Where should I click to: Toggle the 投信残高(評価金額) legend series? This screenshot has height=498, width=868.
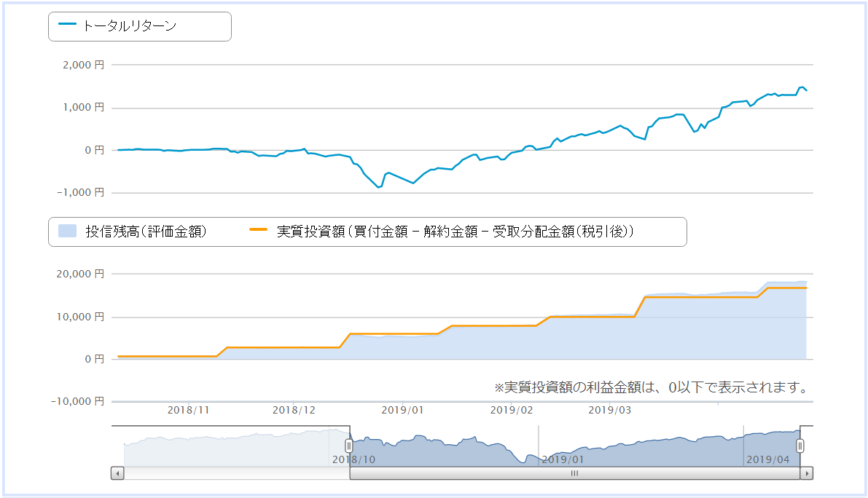click(133, 232)
